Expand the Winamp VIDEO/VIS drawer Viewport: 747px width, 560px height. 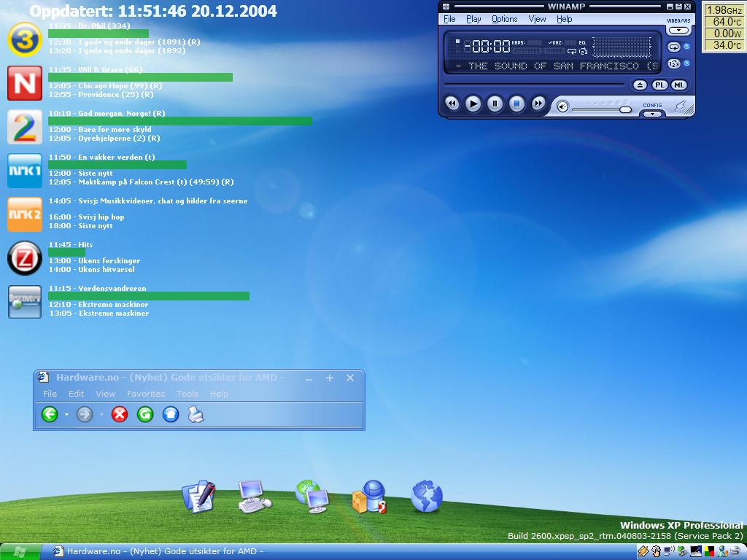678,31
